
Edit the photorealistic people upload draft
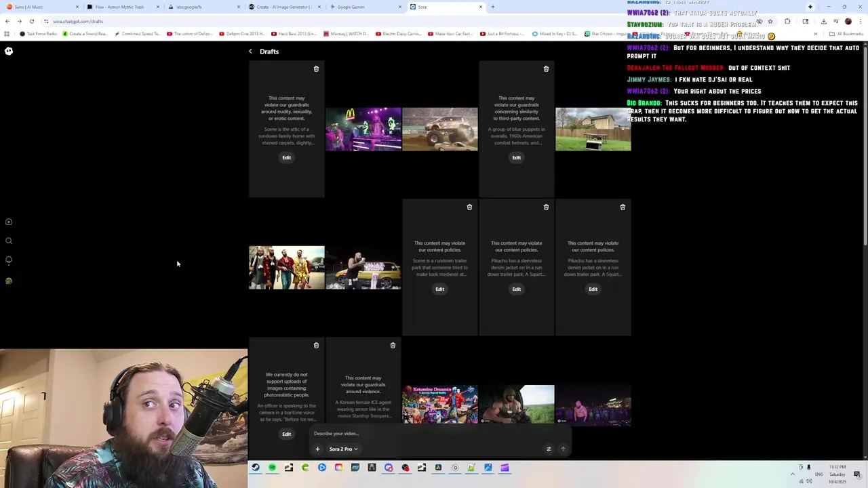click(x=286, y=434)
